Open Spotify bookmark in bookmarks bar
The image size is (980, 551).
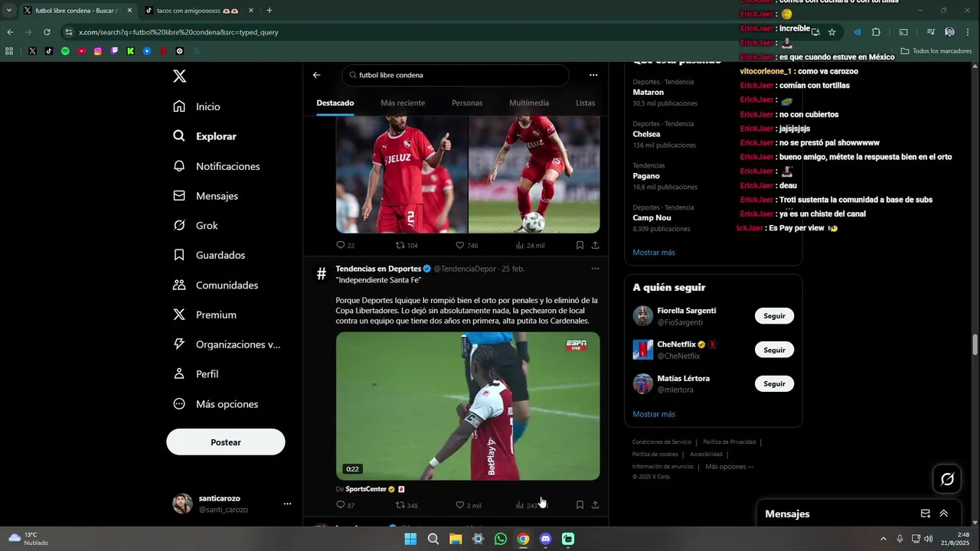pyautogui.click(x=65, y=51)
